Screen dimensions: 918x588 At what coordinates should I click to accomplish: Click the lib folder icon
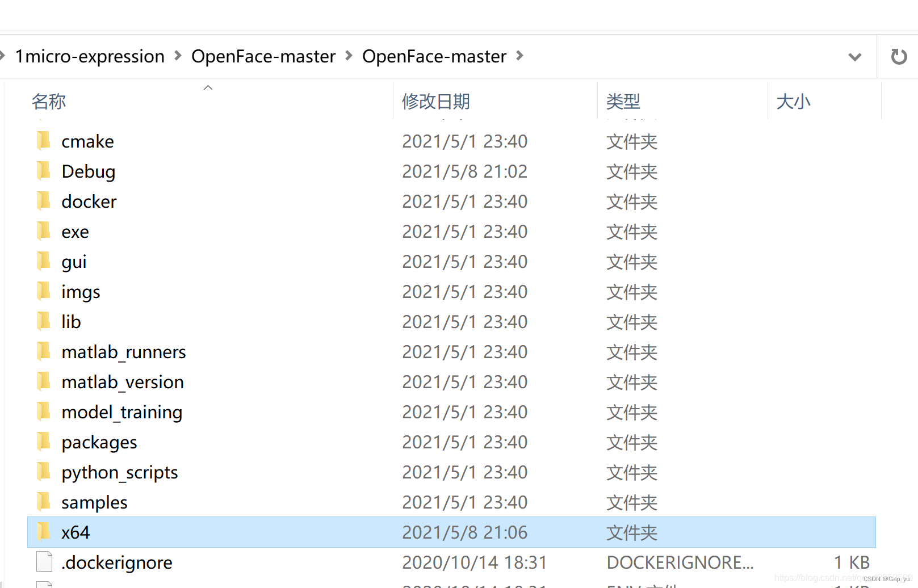(x=44, y=321)
